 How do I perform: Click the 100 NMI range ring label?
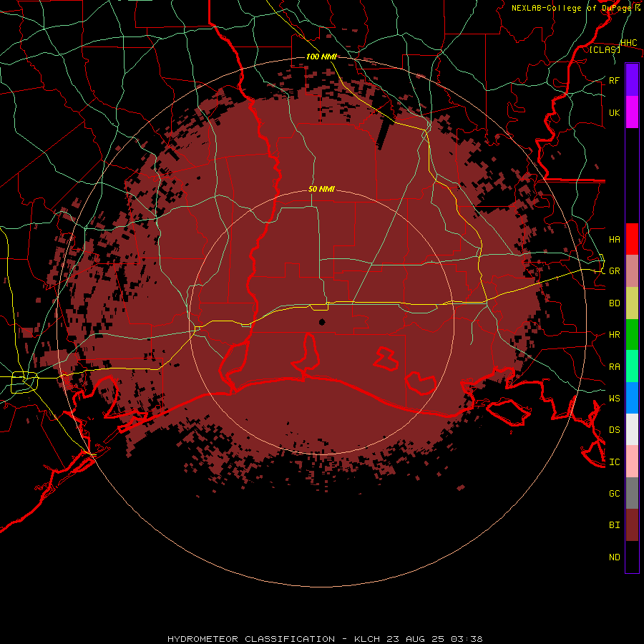[321, 57]
